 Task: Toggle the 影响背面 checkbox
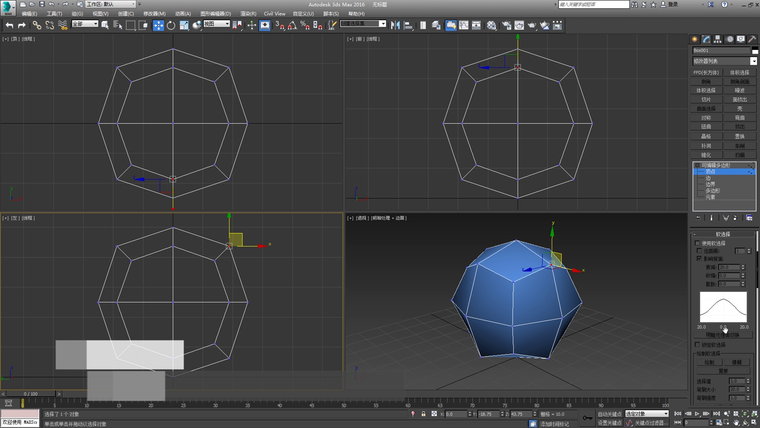click(x=698, y=258)
